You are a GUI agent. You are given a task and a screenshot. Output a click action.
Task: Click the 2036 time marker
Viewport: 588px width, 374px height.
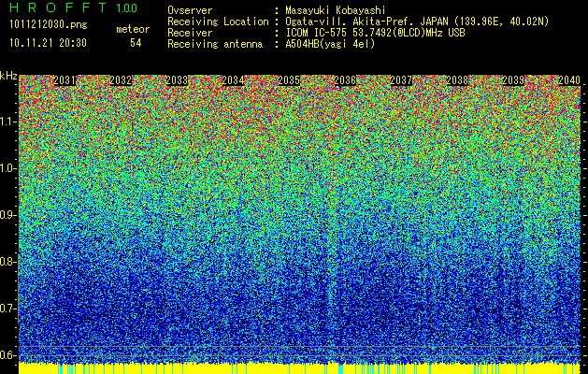point(345,80)
